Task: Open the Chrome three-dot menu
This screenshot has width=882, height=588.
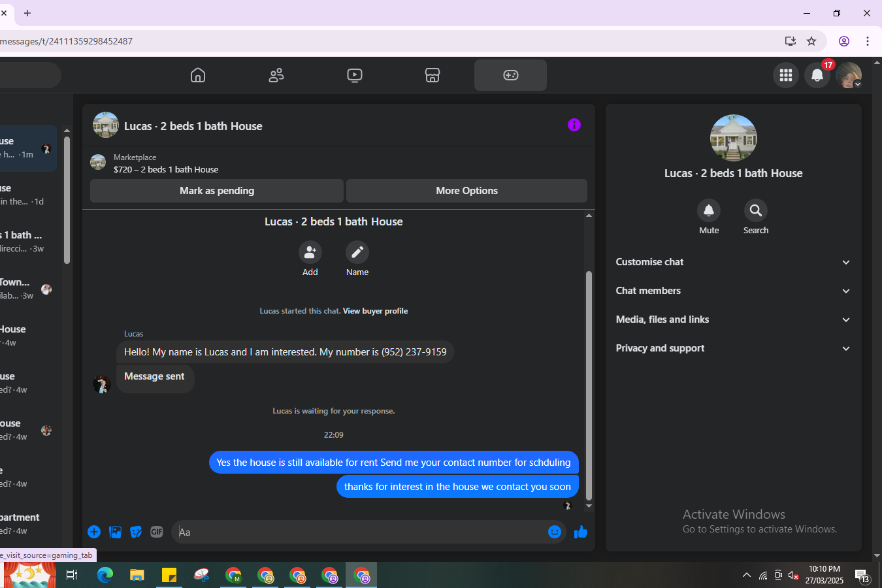Action: pos(868,41)
